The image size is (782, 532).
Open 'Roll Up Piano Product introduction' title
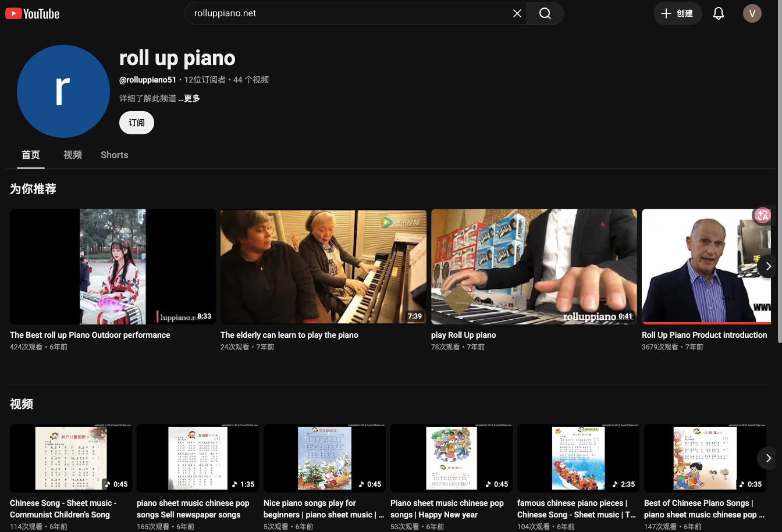pyautogui.click(x=705, y=335)
